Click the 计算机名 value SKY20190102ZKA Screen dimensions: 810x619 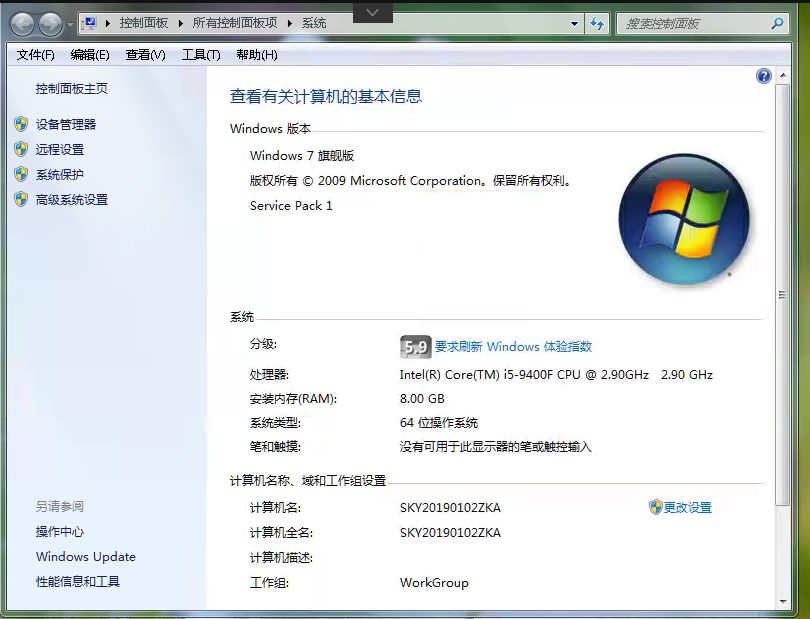(x=450, y=507)
